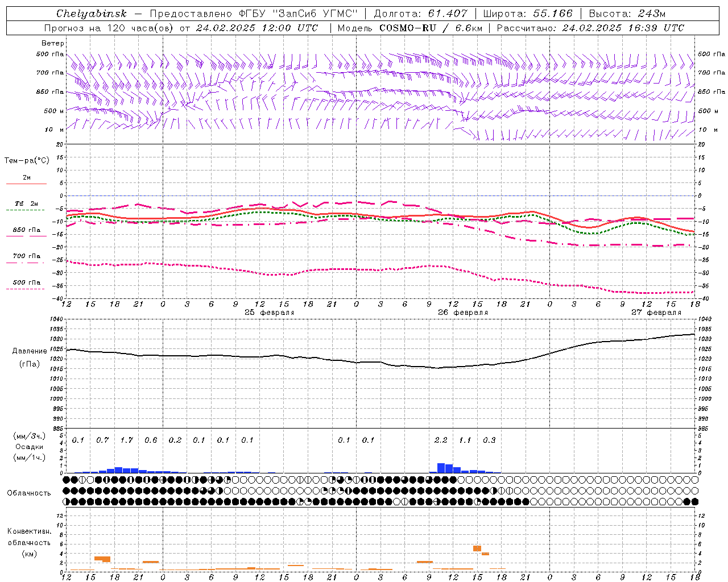Click the 3-hour precipitation value 0.6
The height and width of the screenshot is (582, 728).
[x=151, y=440]
